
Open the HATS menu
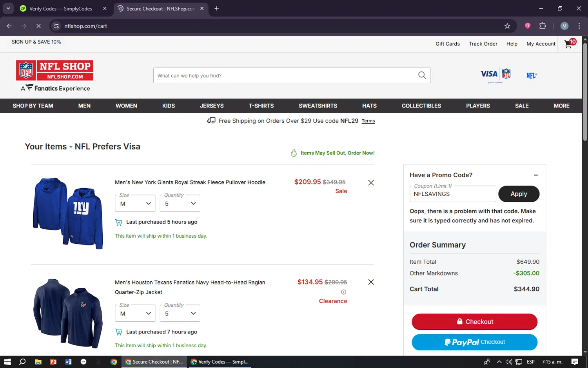click(x=369, y=106)
